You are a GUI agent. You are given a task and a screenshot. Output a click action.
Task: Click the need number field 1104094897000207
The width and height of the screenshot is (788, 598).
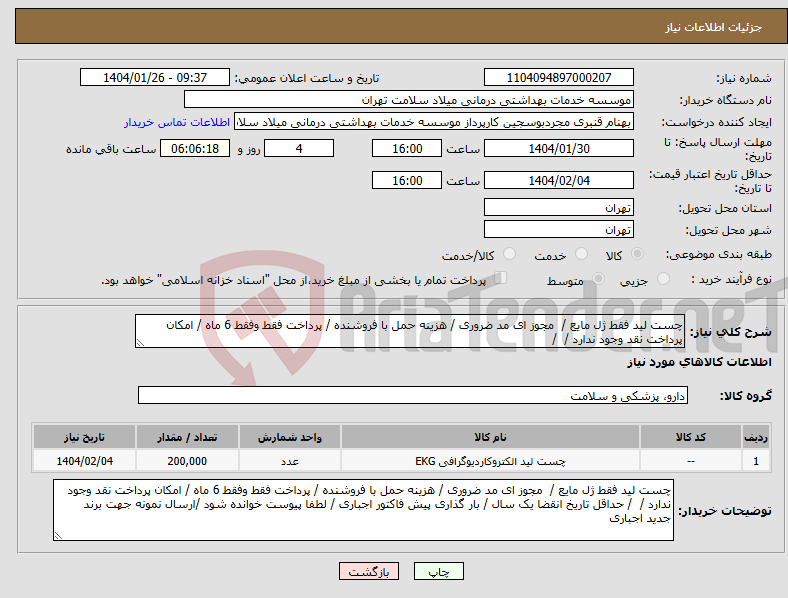(x=558, y=77)
